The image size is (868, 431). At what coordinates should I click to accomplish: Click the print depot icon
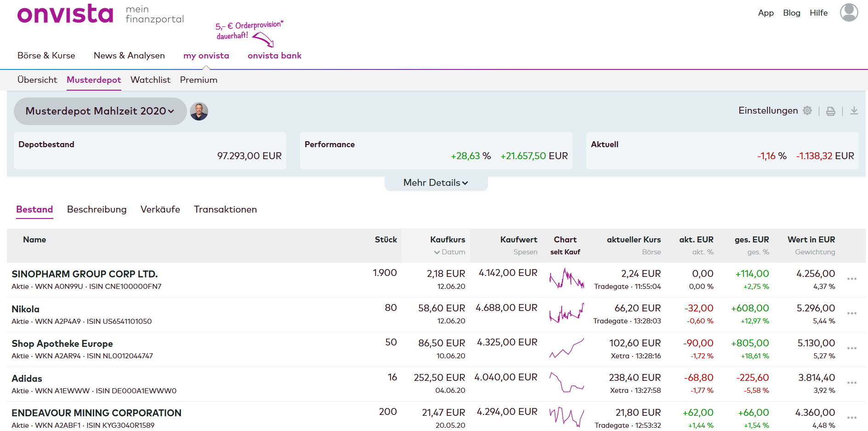coord(831,111)
